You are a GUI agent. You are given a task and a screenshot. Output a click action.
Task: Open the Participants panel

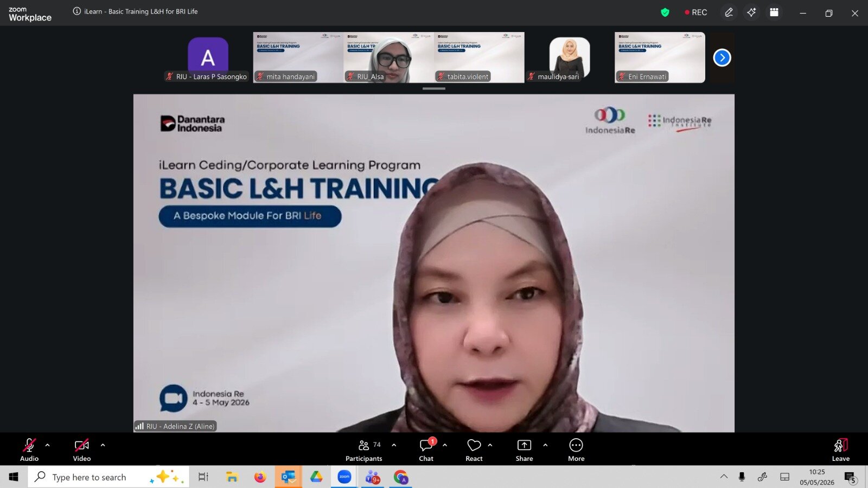tap(364, 450)
